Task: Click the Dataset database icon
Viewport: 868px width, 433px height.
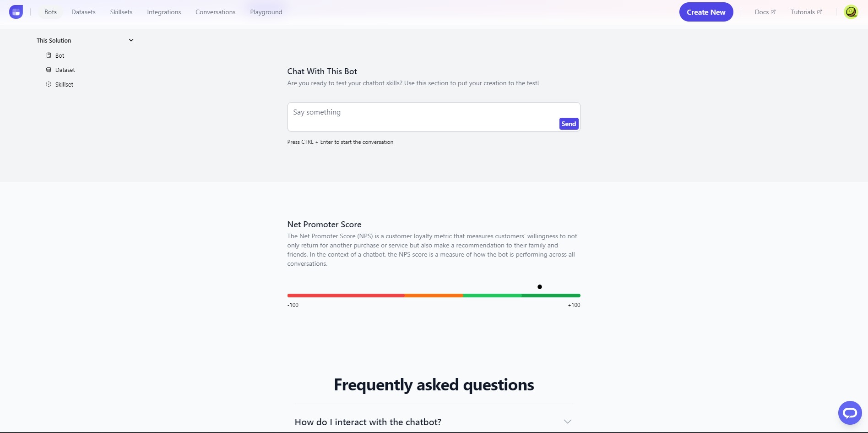Action: point(49,70)
